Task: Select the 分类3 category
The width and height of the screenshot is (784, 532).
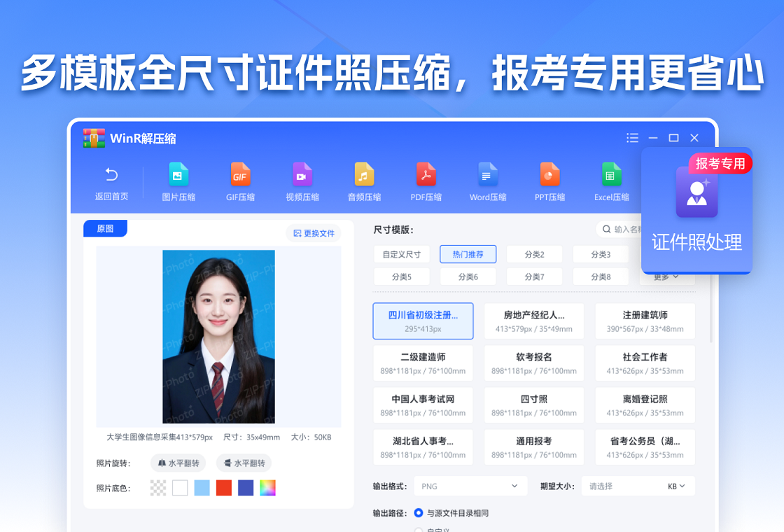Action: pos(601,254)
